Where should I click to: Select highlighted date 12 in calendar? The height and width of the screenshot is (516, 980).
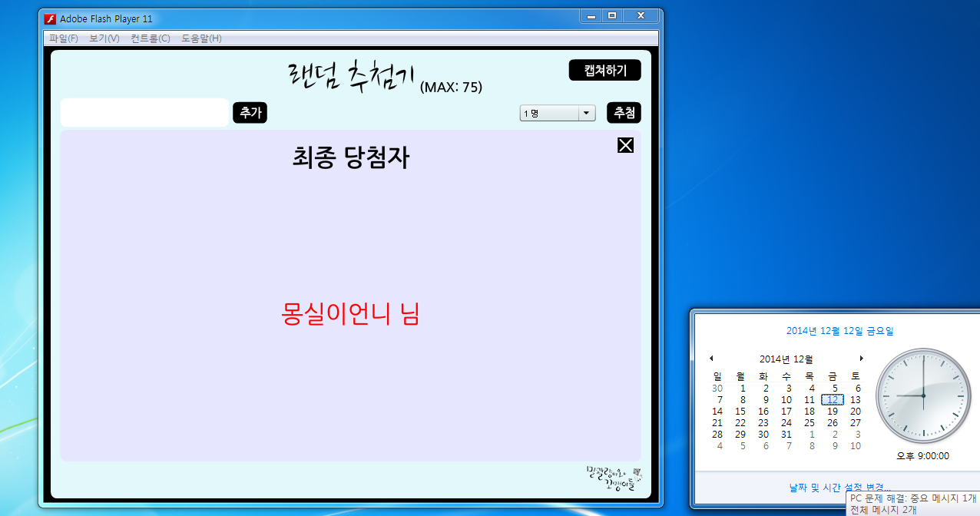(833, 400)
